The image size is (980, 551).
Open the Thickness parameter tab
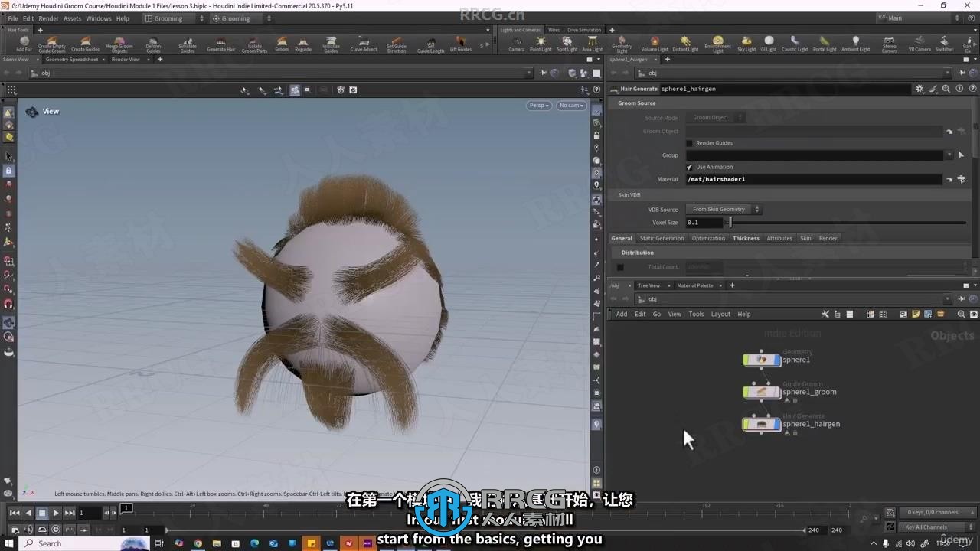[x=746, y=238]
